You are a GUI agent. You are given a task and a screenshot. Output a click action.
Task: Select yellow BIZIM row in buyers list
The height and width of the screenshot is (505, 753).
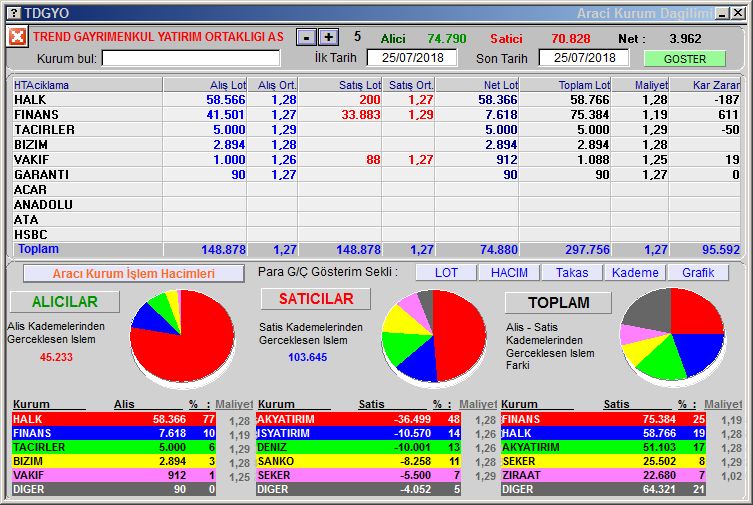[114, 461]
